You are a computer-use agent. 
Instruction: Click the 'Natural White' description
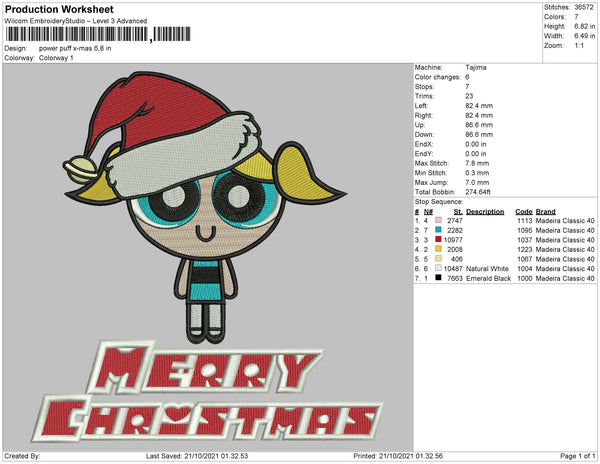pyautogui.click(x=487, y=269)
